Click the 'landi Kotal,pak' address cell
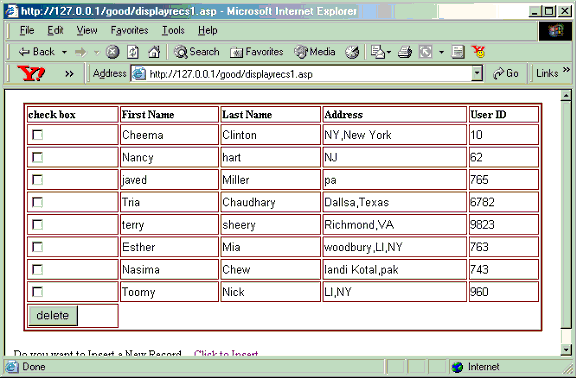The image size is (579, 380). pos(395,270)
